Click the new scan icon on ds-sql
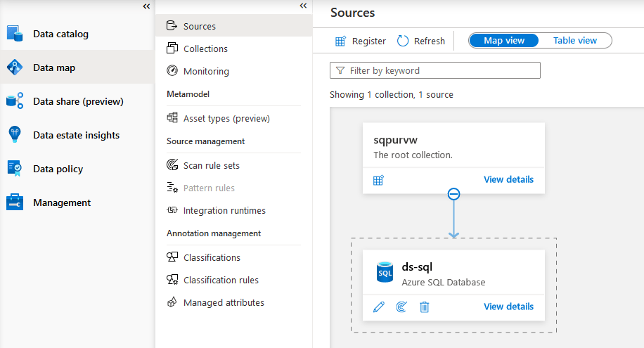Image resolution: width=644 pixels, height=348 pixels. (401, 307)
